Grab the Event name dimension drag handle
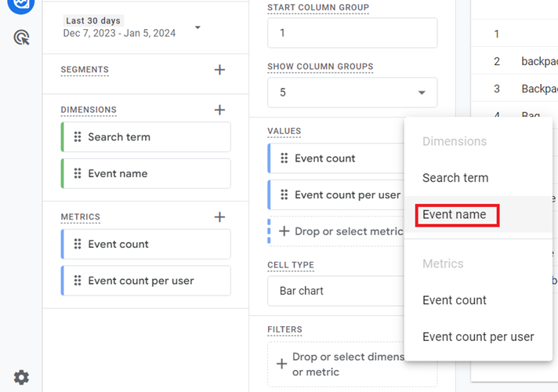Screen dimensions: 558x392 [x=78, y=173]
